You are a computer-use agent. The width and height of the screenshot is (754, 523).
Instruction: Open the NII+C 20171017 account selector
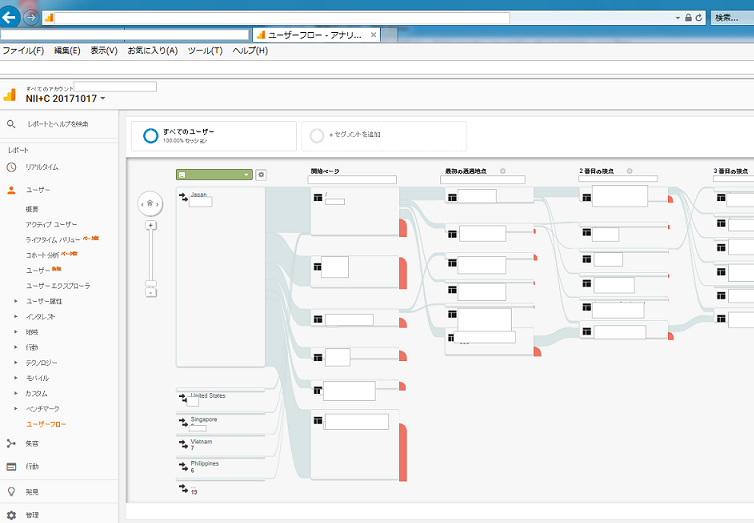(x=65, y=99)
